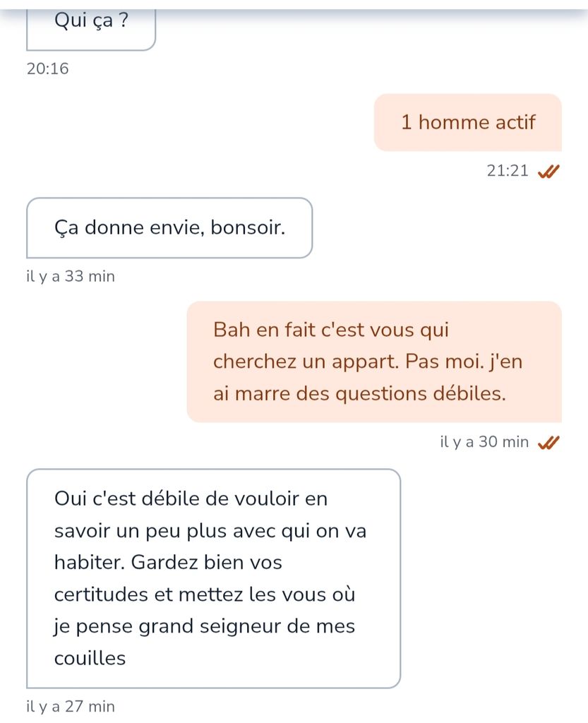Click the word 'couilles' in the last message
This screenshot has width=588, height=723.
[90, 658]
